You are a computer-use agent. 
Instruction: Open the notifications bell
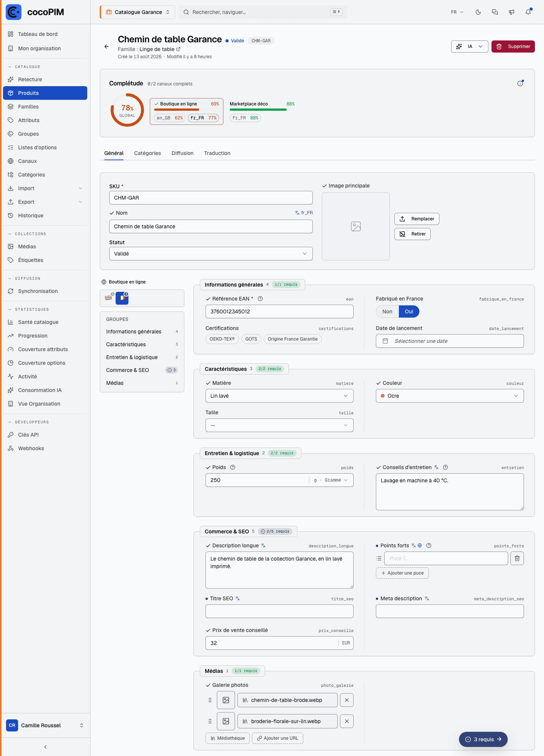point(528,12)
